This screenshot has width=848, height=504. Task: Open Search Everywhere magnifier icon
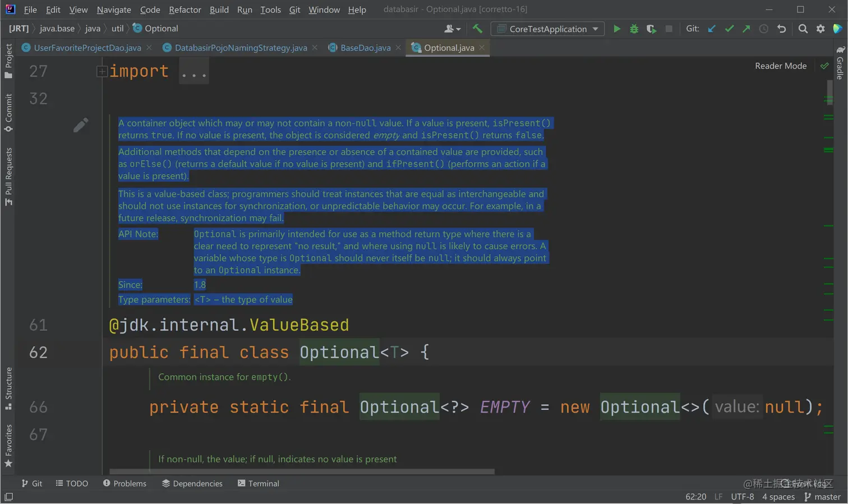803,29
